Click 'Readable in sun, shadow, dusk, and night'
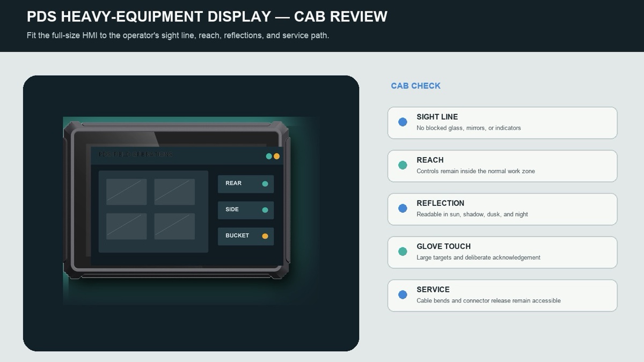This screenshot has width=644, height=362. tap(472, 215)
